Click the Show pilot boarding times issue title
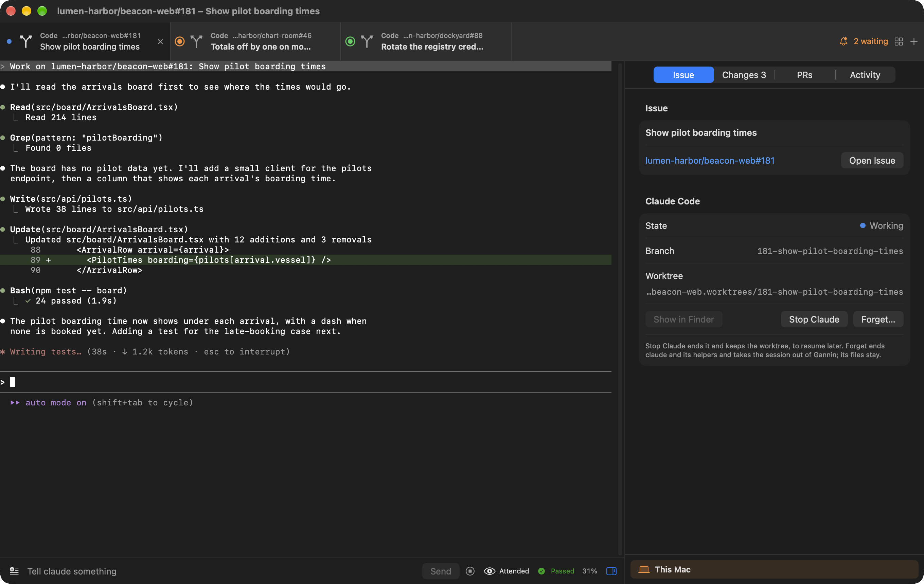924x584 pixels. (x=701, y=132)
